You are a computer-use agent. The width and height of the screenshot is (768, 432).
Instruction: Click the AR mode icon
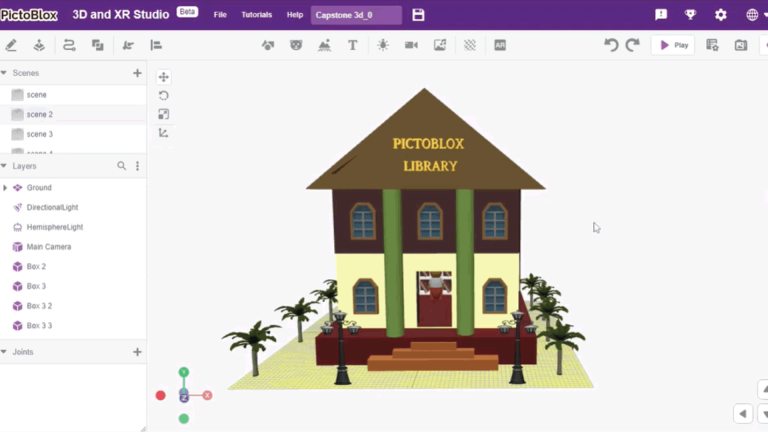coord(500,45)
